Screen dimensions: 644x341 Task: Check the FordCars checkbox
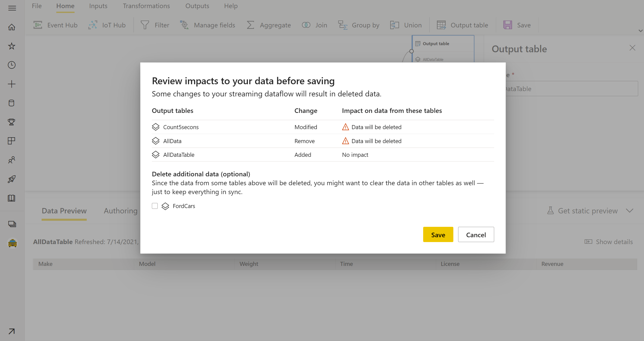155,206
